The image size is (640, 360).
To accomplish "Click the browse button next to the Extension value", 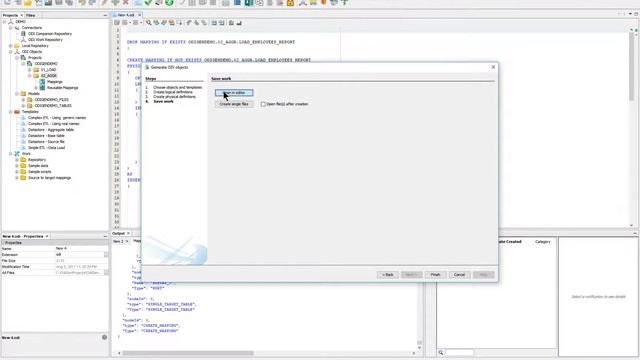I will (106, 255).
